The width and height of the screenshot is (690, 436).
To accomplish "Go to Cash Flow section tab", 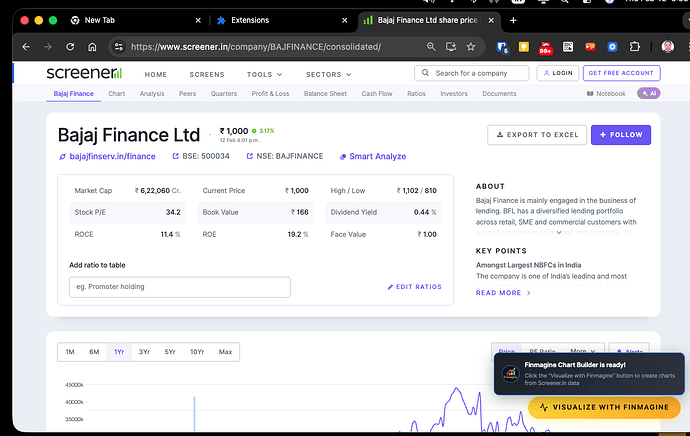I will pos(377,94).
